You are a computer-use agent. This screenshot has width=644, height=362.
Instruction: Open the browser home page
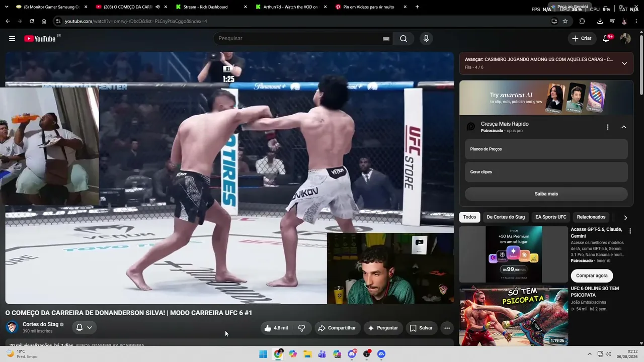[x=44, y=21]
